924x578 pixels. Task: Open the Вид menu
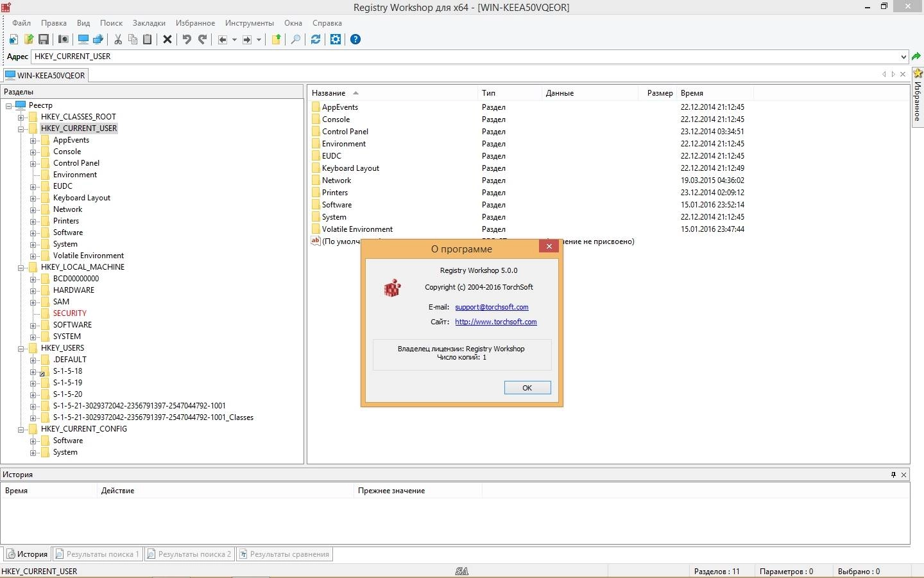tap(83, 23)
